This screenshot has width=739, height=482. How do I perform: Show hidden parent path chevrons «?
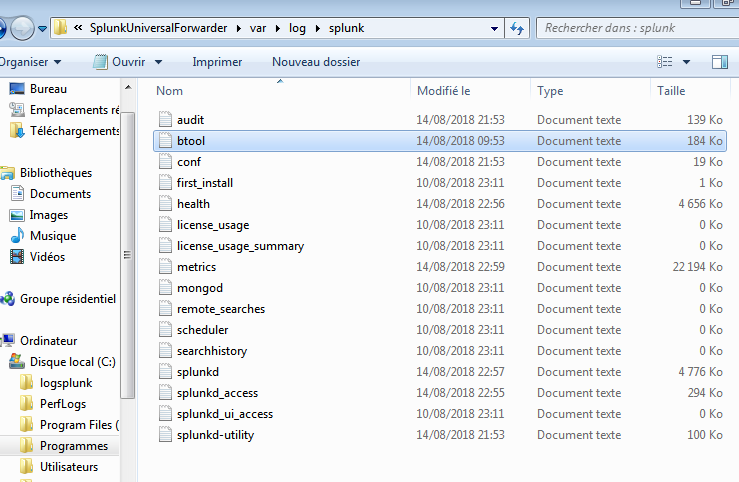click(78, 28)
